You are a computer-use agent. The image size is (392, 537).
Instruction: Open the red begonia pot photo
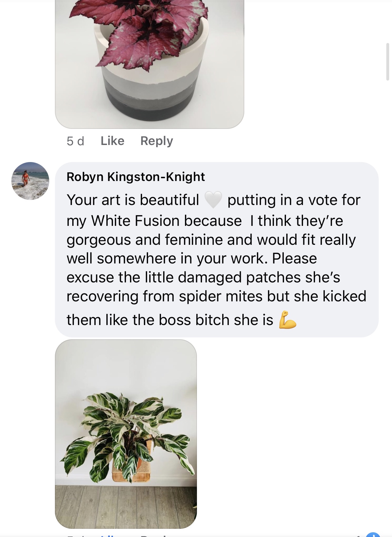coord(149,63)
